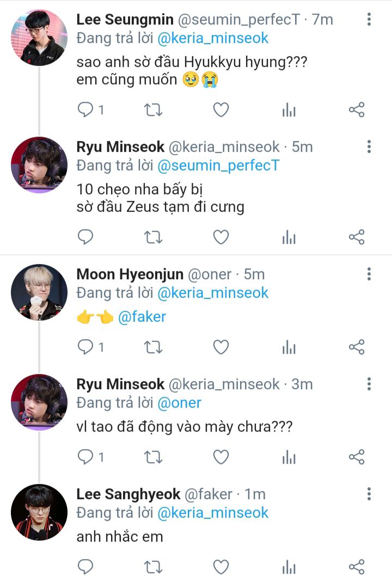Image resolution: width=392 pixels, height=583 pixels.
Task: Retweet Ryu Minseok's 3m reply to oner
Action: tap(153, 457)
